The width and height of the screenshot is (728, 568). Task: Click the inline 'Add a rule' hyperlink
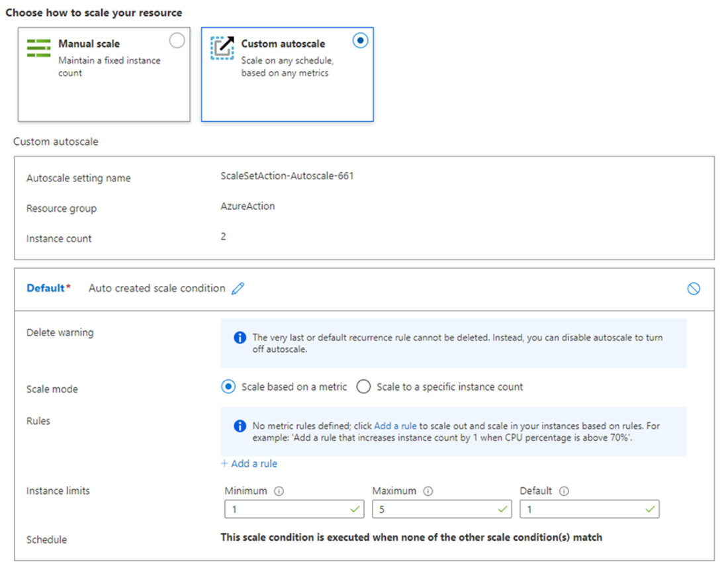tap(395, 426)
